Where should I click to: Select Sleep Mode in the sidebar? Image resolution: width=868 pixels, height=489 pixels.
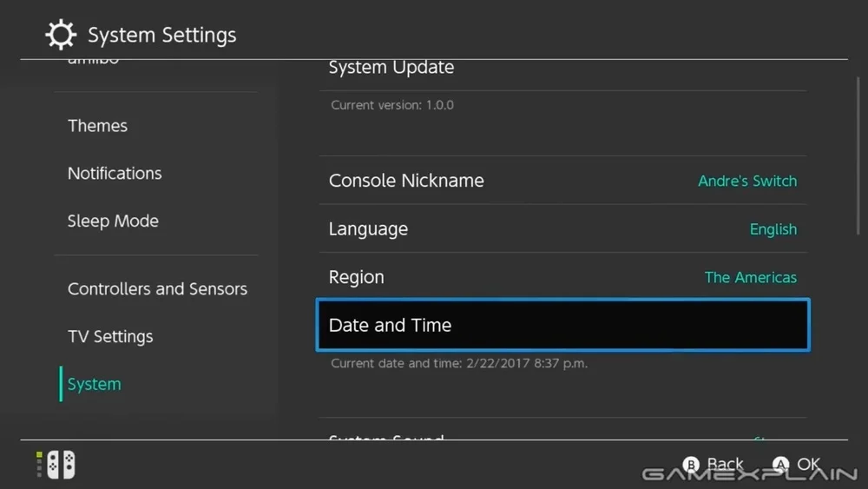click(x=113, y=221)
